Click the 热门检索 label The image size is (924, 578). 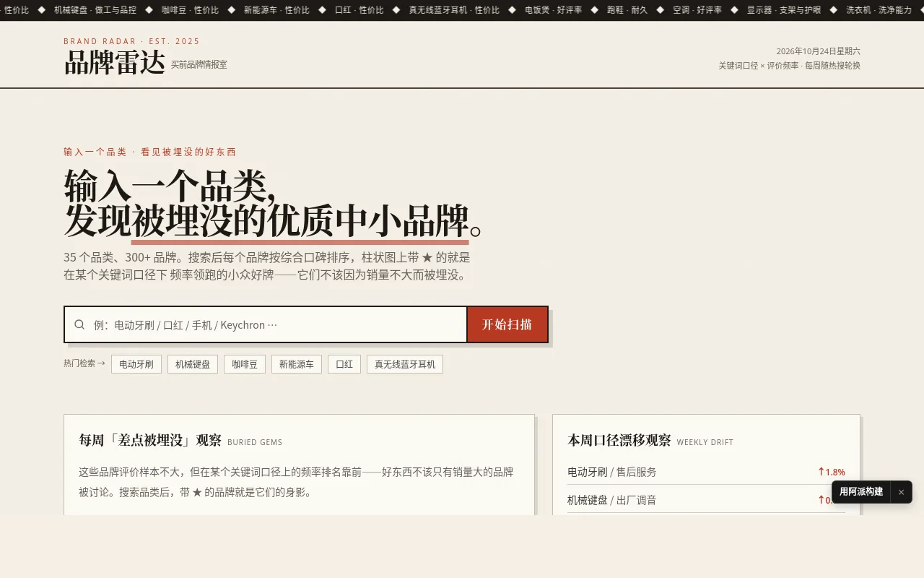84,363
